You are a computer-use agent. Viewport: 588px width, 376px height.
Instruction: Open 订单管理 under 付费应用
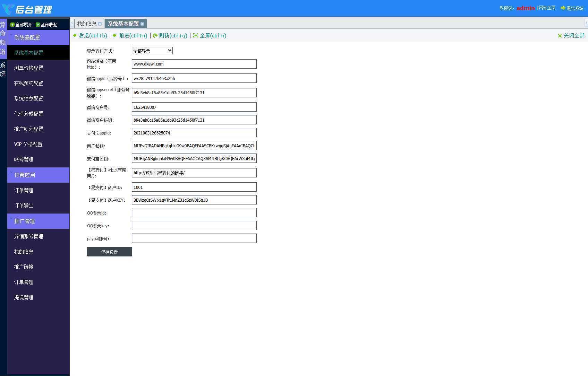38,190
